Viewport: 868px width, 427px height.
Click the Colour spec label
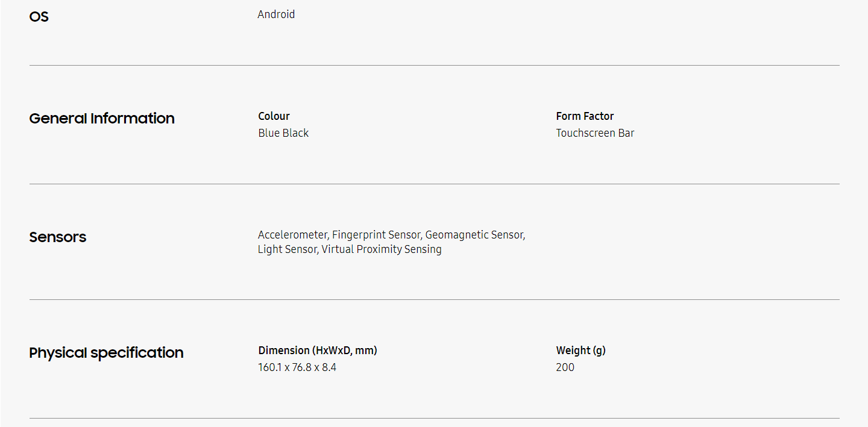tap(274, 116)
